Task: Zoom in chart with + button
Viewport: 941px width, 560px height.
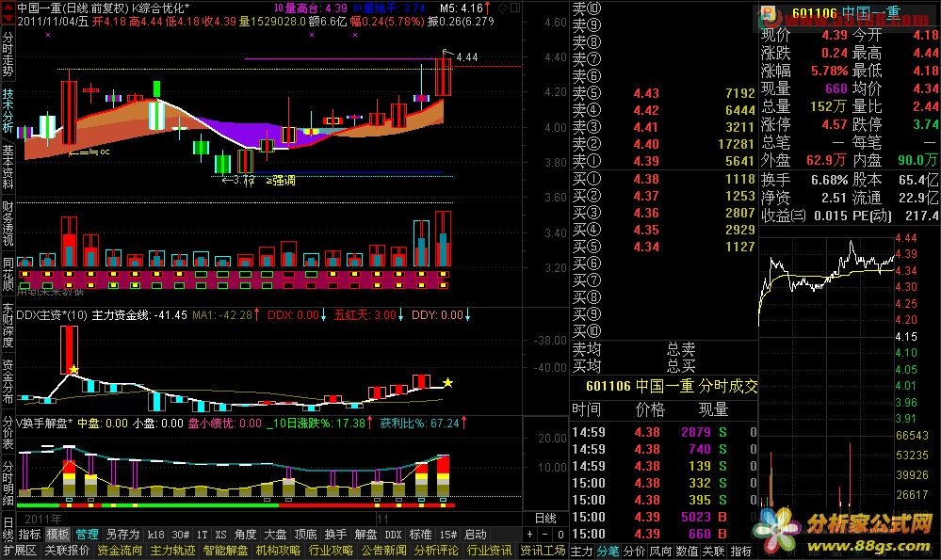Action: [x=530, y=535]
